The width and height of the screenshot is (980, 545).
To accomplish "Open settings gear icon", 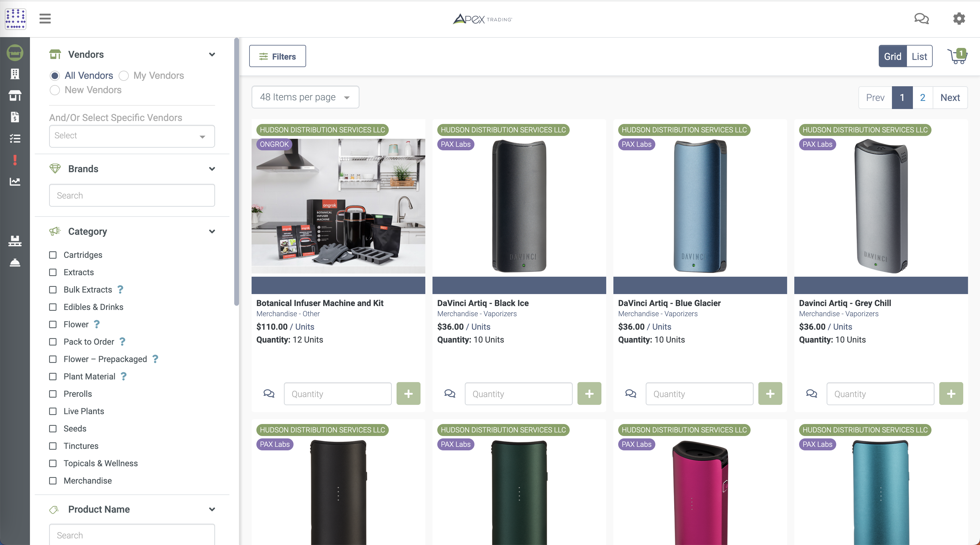I will pos(959,19).
